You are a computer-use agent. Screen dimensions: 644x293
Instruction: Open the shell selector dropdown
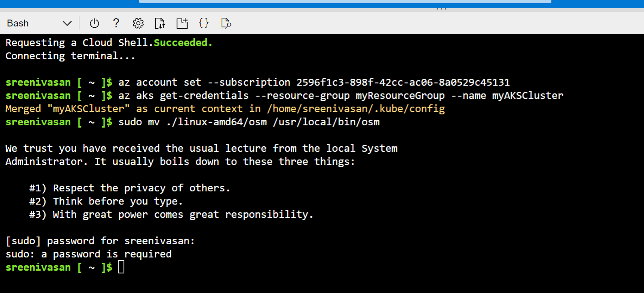click(x=39, y=23)
